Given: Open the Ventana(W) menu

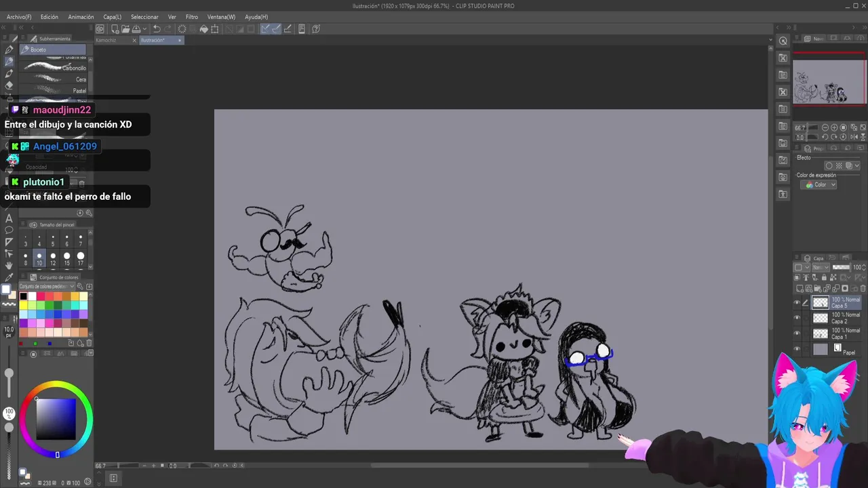Looking at the screenshot, I should pos(221,17).
